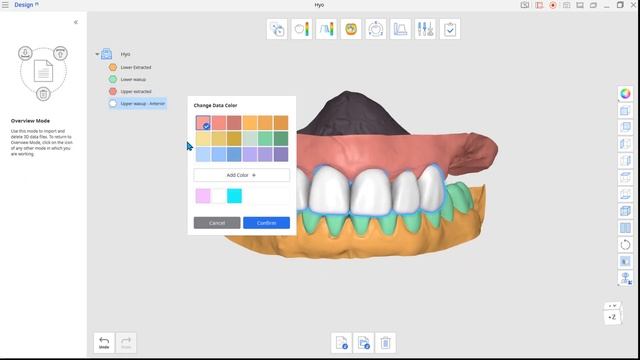
Task: Click the red video record icon in title bar
Action: pyautogui.click(x=539, y=5)
